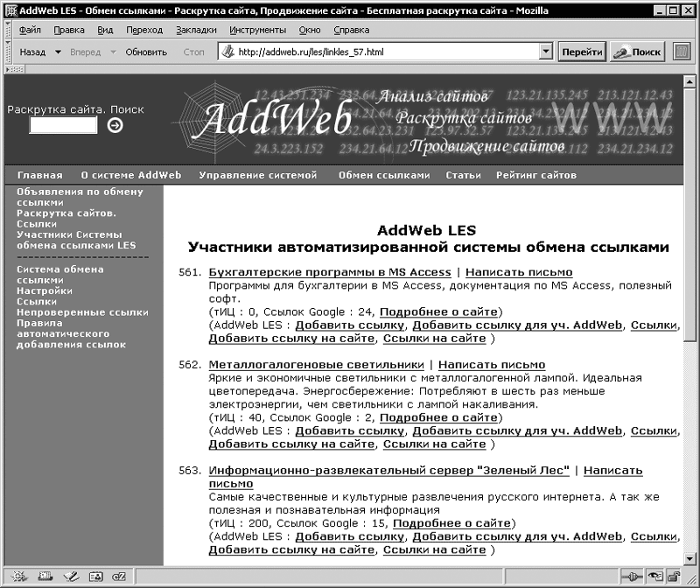Open the Статьи tab
The image size is (700, 588).
[463, 176]
